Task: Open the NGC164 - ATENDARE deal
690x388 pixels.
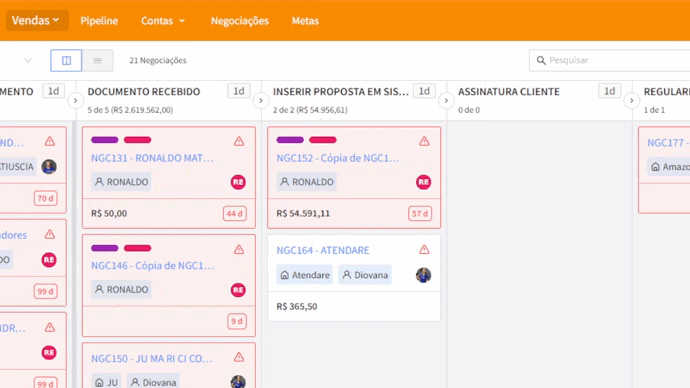Action: pyautogui.click(x=323, y=250)
